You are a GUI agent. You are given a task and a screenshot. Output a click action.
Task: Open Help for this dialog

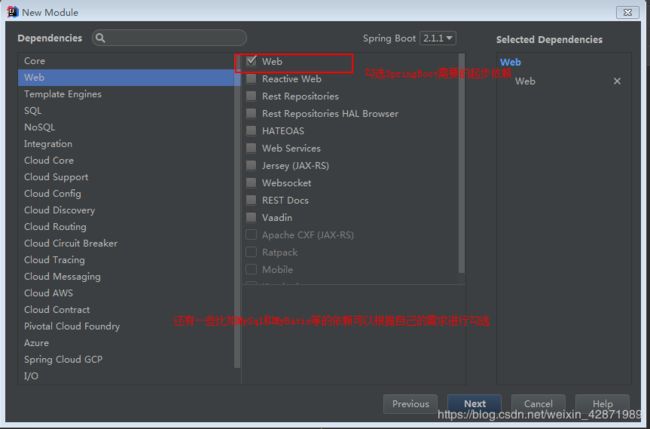coord(602,404)
